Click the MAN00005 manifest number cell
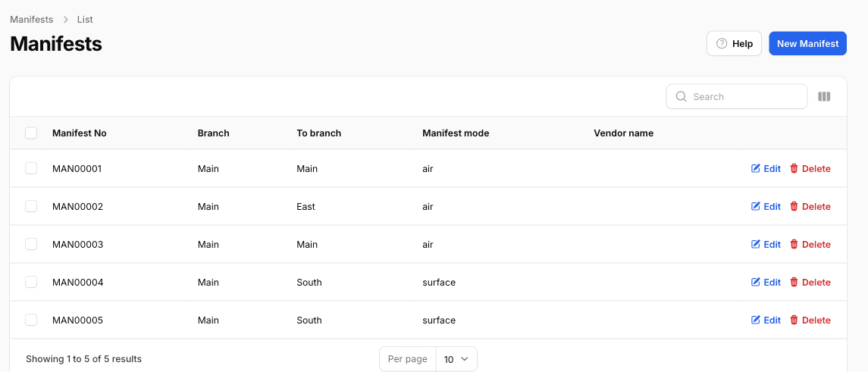868x372 pixels. 77,320
